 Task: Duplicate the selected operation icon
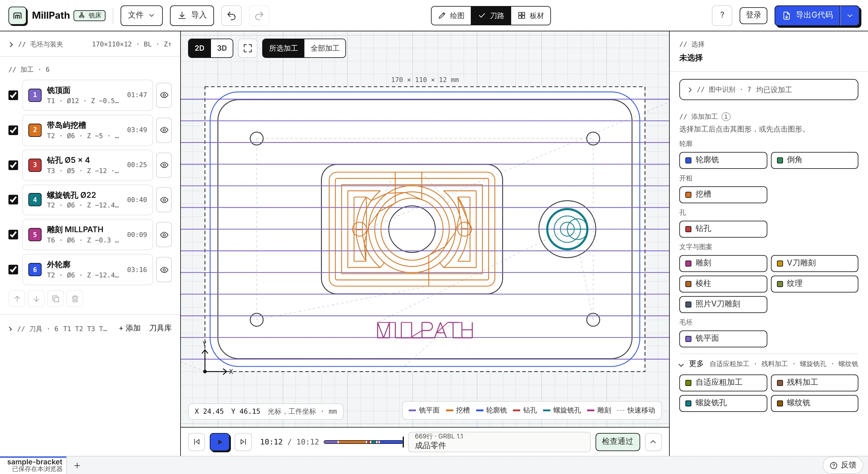click(55, 299)
